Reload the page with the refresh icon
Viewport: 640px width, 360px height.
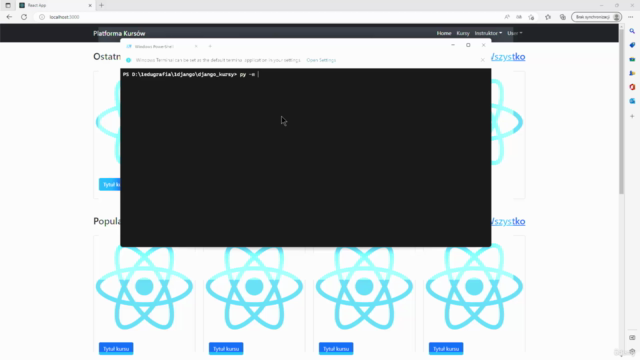[24, 17]
